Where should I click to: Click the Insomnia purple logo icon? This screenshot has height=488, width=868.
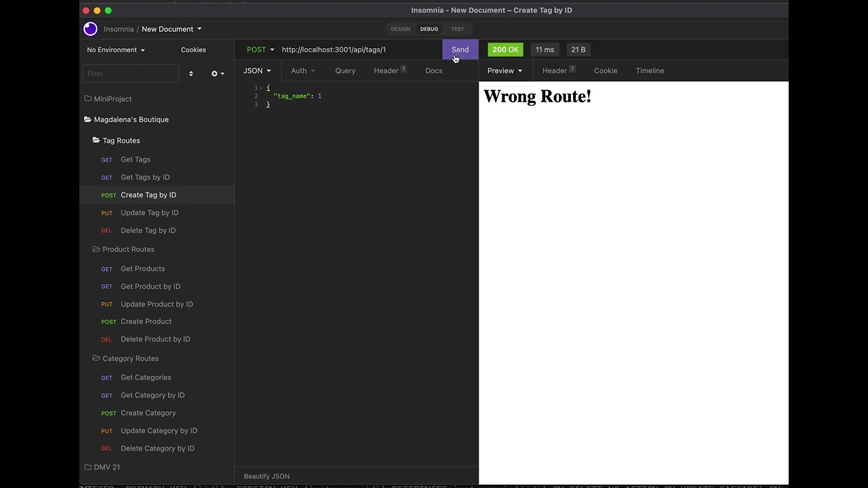(90, 28)
